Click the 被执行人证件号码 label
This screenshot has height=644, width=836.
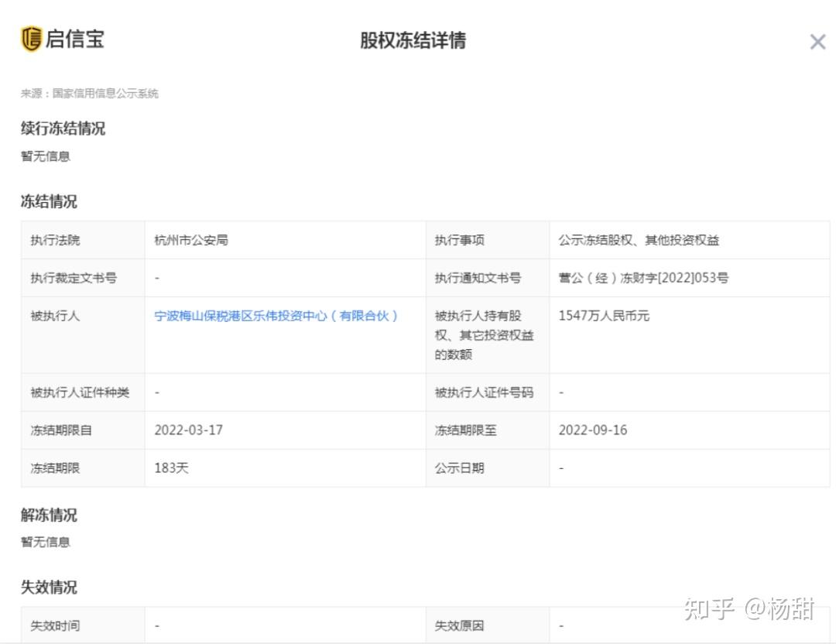(x=484, y=392)
